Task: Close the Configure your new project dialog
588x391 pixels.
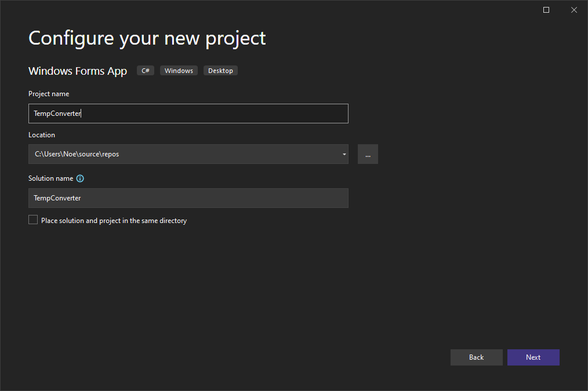Action: (x=574, y=10)
